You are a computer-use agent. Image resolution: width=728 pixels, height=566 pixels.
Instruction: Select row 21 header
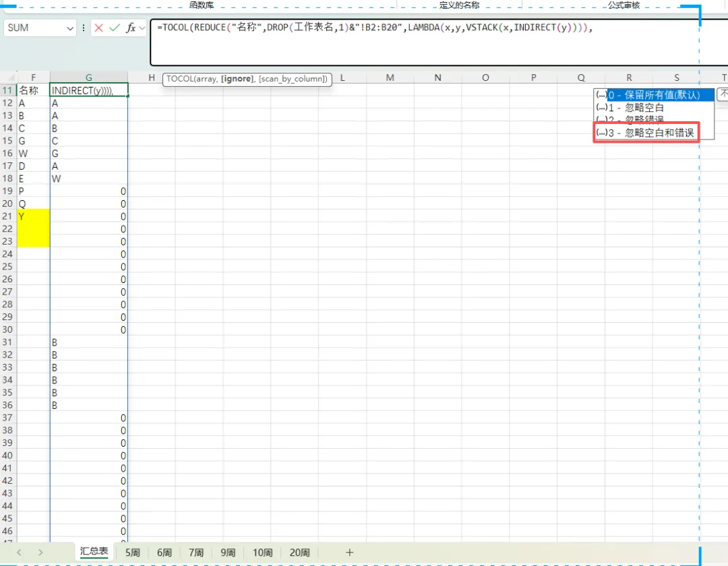(8, 216)
